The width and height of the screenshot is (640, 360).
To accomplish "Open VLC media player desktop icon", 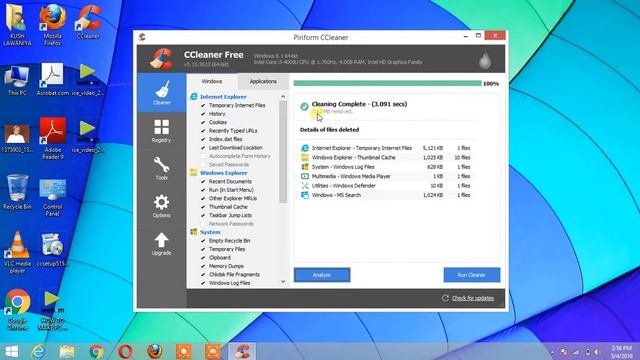I will (17, 252).
